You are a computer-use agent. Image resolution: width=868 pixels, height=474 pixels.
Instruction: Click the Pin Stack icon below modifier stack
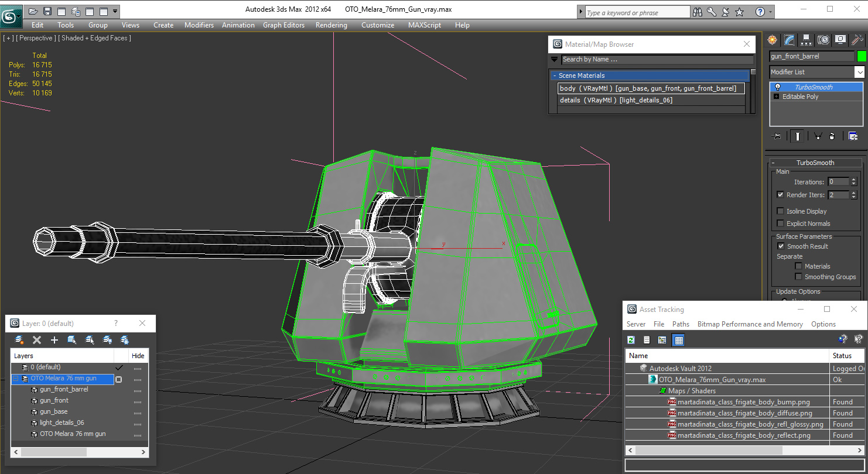click(777, 136)
